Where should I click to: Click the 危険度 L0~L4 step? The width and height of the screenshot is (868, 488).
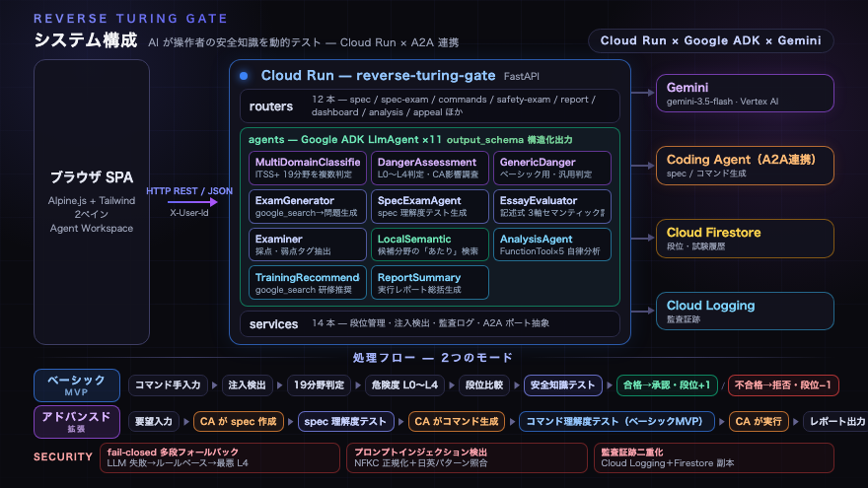(404, 385)
